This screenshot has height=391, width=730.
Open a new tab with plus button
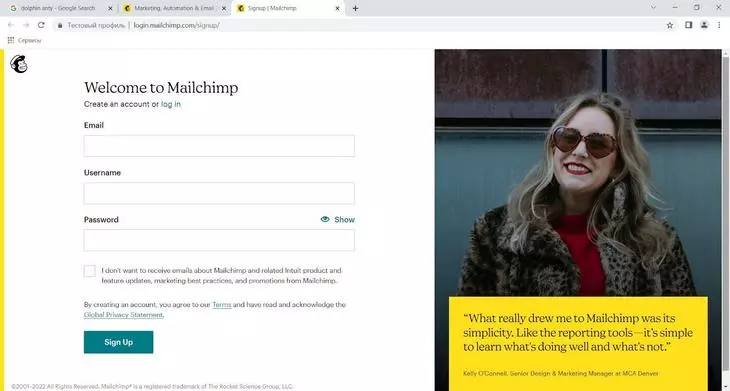click(x=355, y=8)
